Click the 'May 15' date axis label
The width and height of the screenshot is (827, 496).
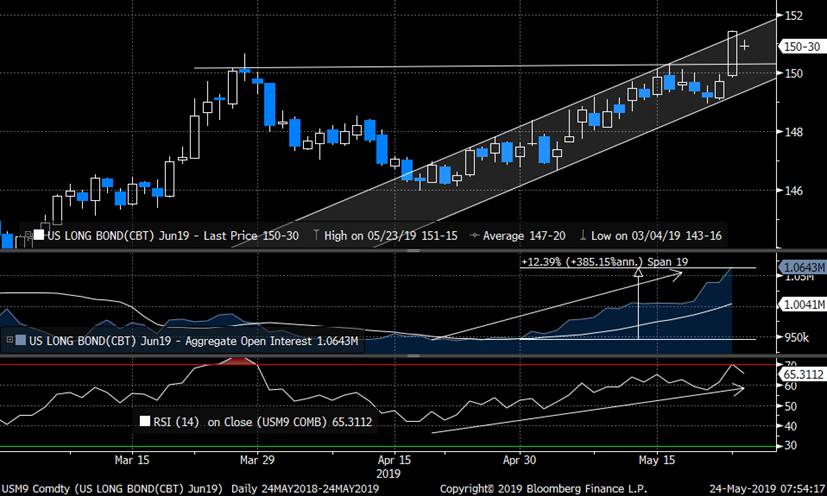click(x=657, y=460)
